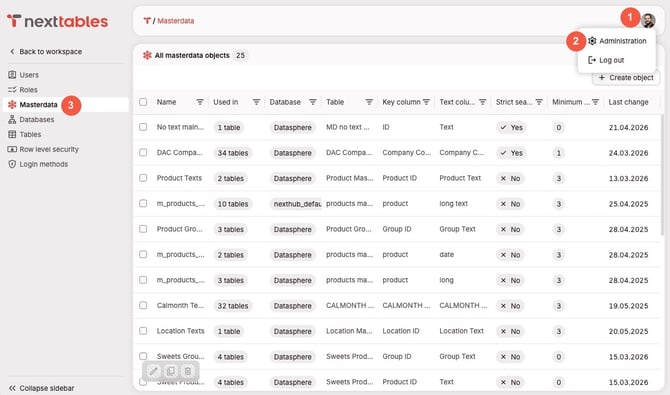Open filter for the Database column
The width and height of the screenshot is (670, 395).
[x=313, y=102]
